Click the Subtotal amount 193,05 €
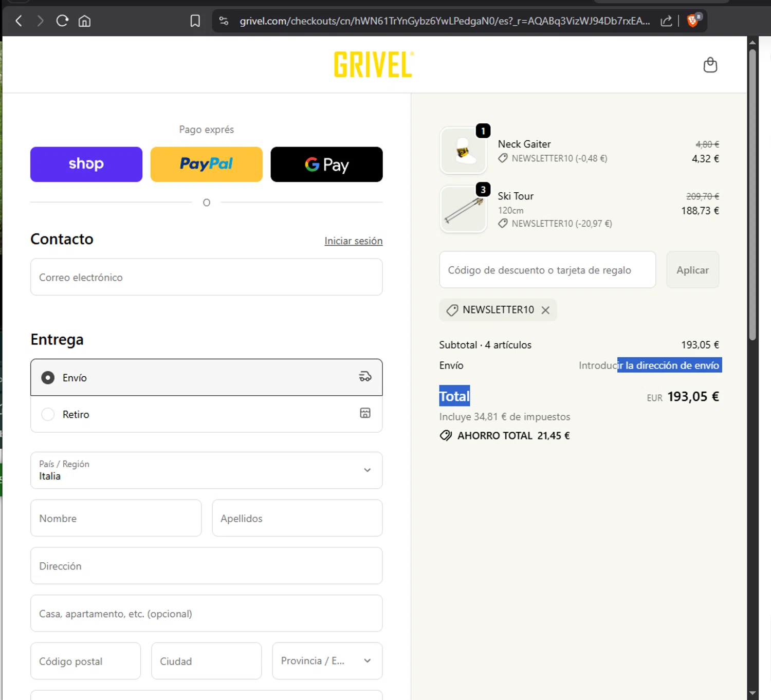Image resolution: width=771 pixels, height=700 pixels. coord(700,345)
